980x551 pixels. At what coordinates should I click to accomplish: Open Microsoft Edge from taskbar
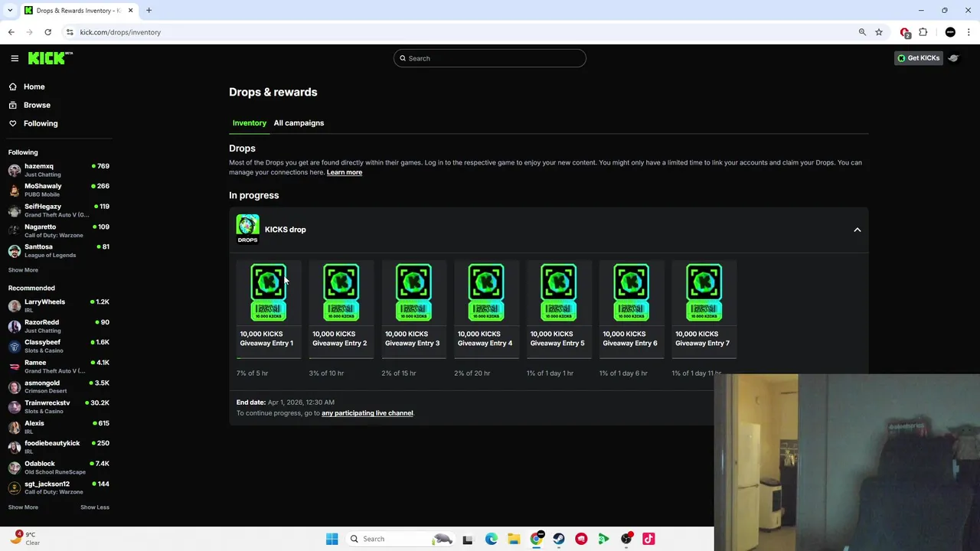pos(492,539)
